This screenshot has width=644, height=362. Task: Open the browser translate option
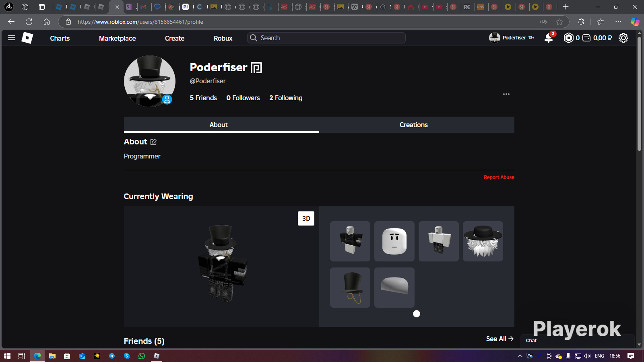pos(543,22)
